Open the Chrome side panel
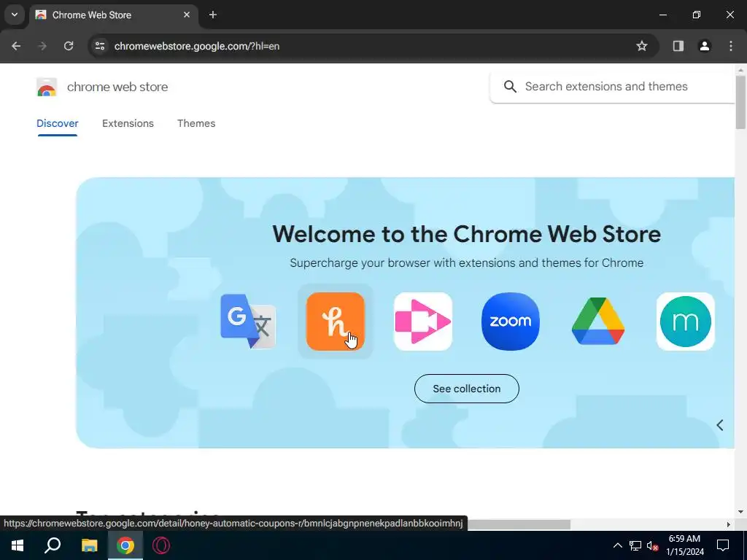747x560 pixels. point(678,46)
